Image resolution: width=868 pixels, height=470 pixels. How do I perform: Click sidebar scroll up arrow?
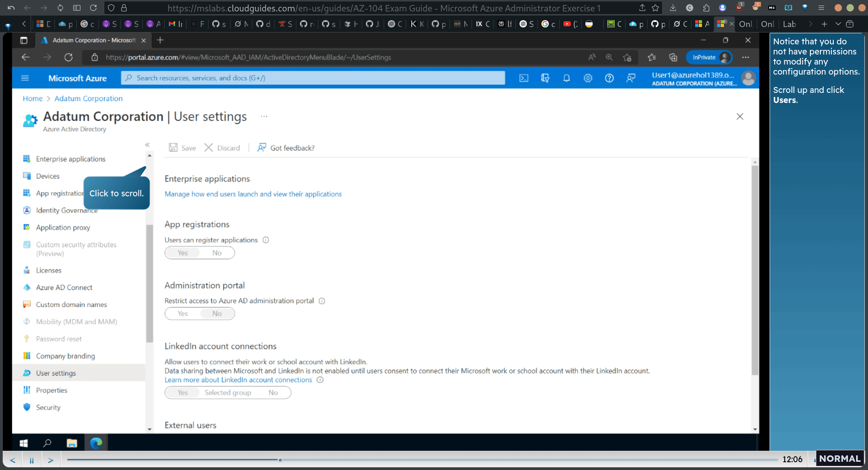(150, 156)
